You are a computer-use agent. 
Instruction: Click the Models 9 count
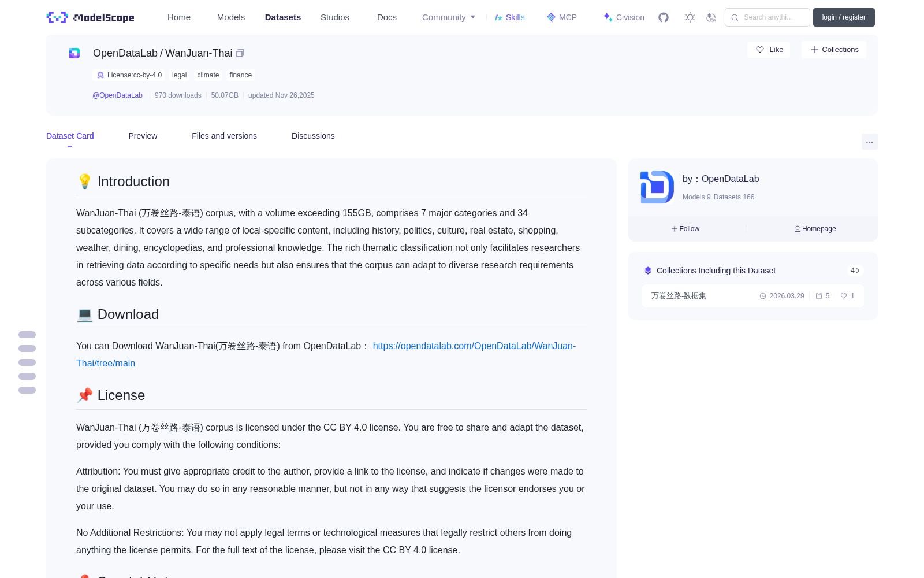(696, 197)
